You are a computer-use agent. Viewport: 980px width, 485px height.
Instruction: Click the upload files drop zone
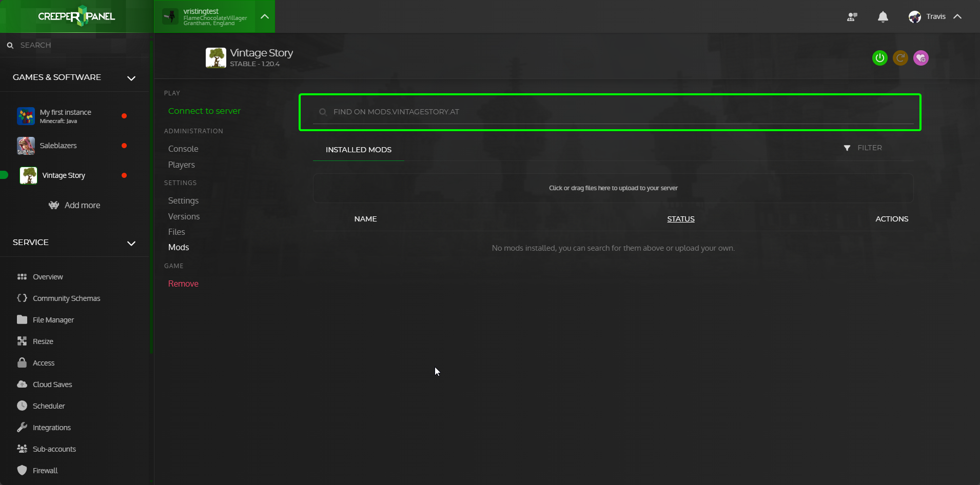[613, 188]
